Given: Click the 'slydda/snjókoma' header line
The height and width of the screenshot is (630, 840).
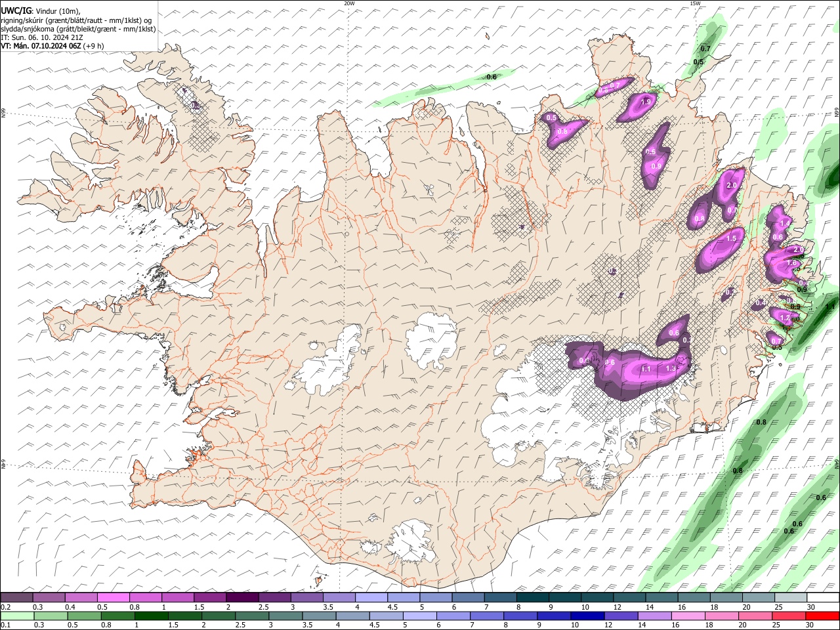Looking at the screenshot, I should [78, 29].
